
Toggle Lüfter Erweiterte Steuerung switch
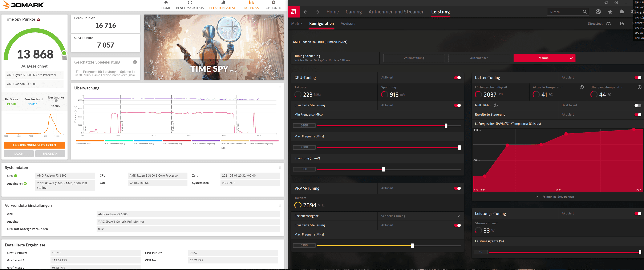[638, 114]
